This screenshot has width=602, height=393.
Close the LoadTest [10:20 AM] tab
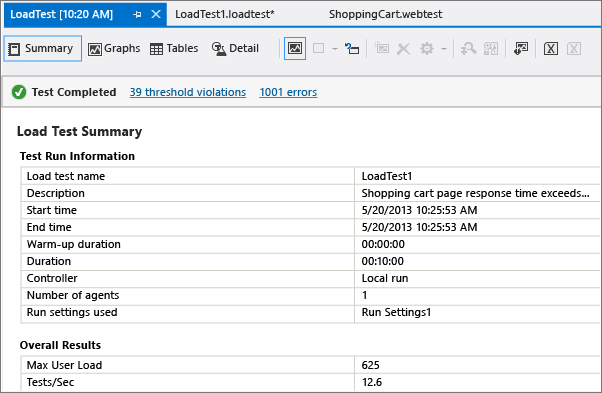pyautogui.click(x=155, y=14)
